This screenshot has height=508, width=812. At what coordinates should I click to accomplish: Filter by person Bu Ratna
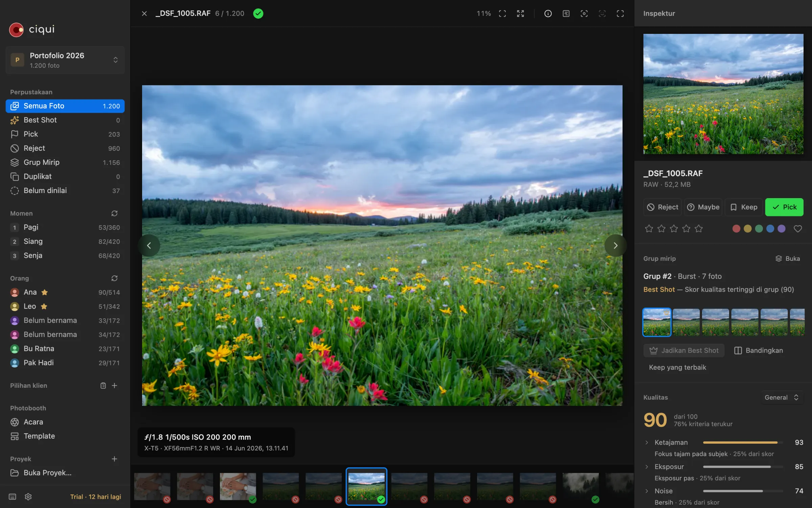pos(65,348)
